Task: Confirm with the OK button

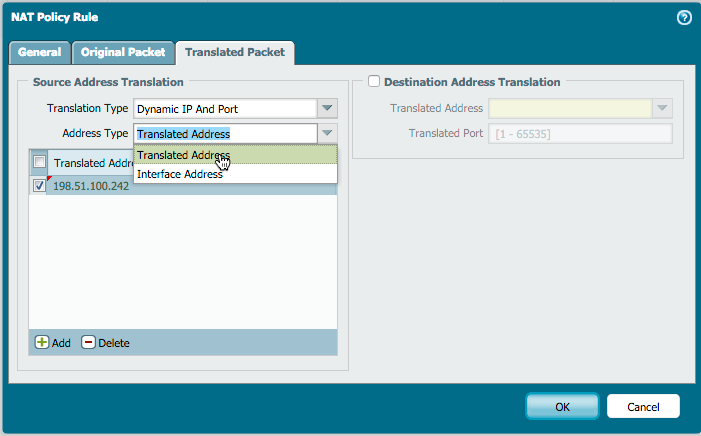Action: [562, 406]
